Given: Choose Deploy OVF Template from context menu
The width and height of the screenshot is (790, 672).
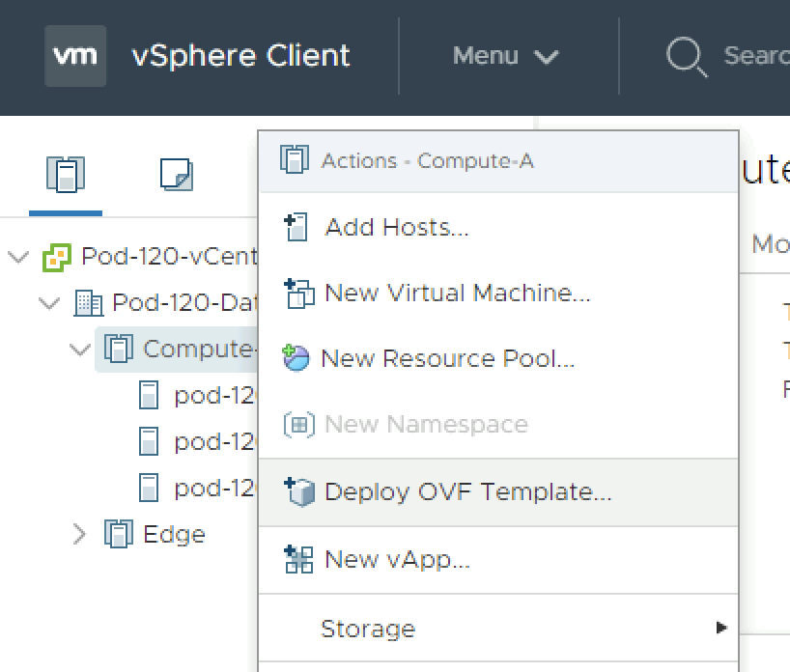Looking at the screenshot, I should pos(467,491).
